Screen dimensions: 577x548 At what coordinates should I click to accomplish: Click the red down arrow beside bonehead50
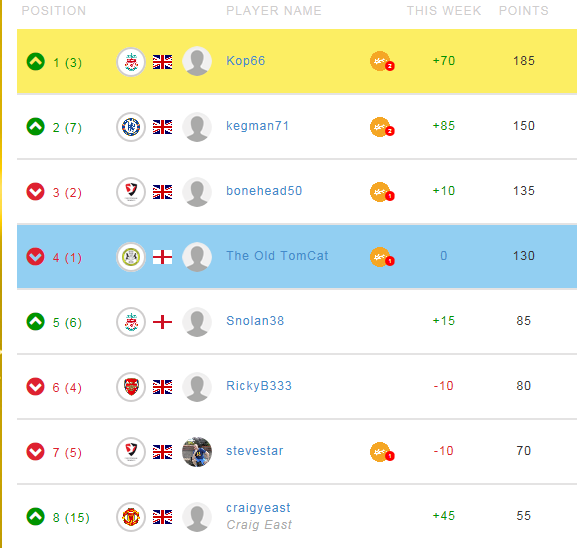coord(36,192)
